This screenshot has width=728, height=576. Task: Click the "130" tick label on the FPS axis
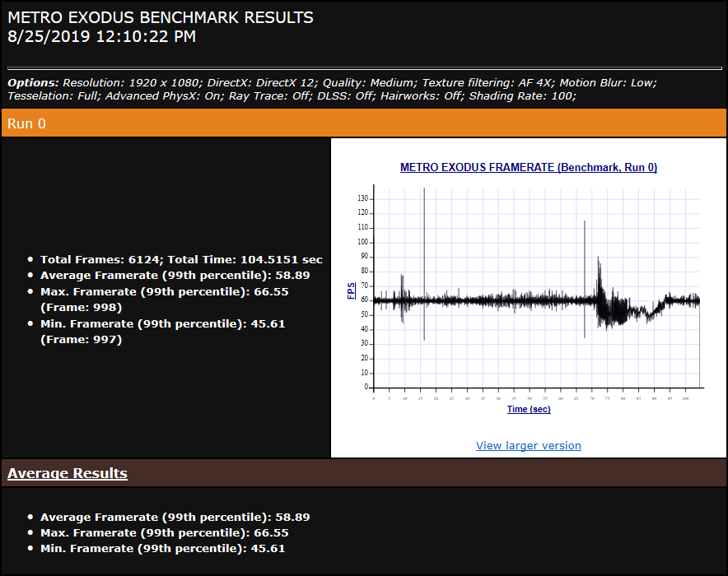pos(362,198)
